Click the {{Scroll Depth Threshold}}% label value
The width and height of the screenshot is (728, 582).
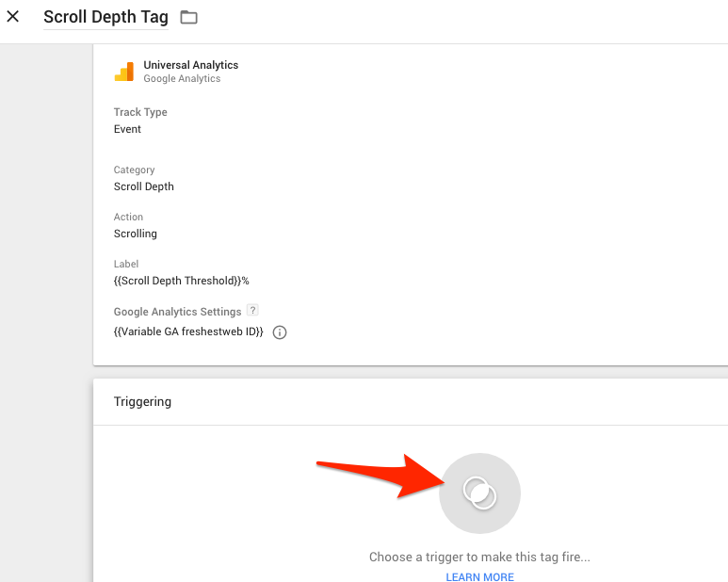181,281
